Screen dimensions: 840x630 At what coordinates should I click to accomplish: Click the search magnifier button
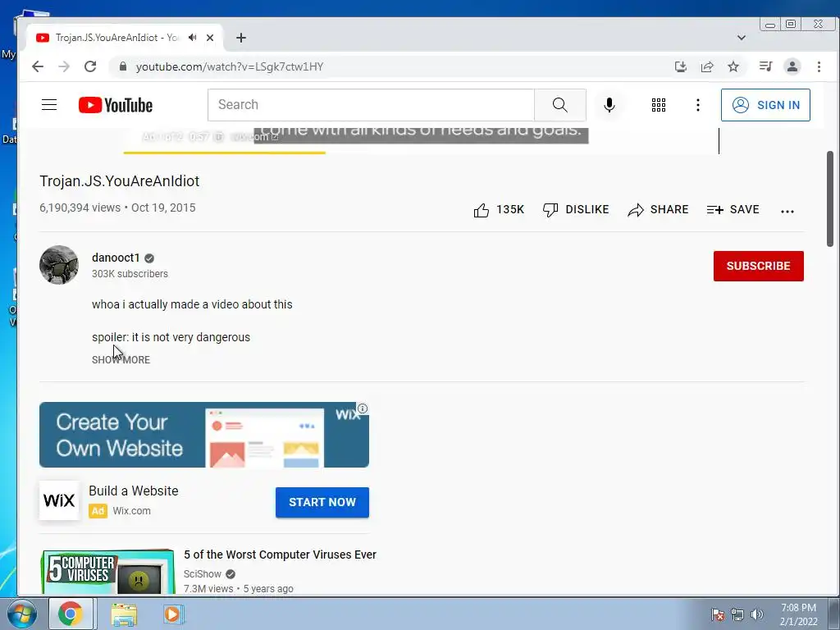[559, 105]
